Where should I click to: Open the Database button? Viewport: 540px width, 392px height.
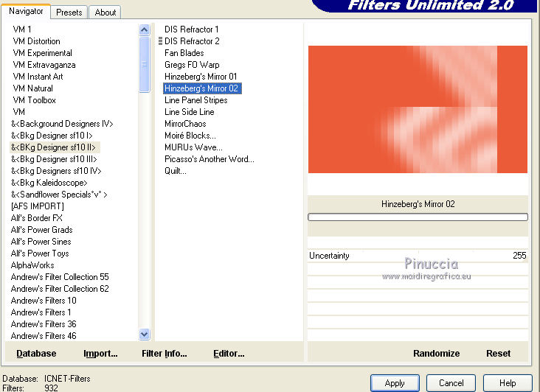click(x=36, y=354)
